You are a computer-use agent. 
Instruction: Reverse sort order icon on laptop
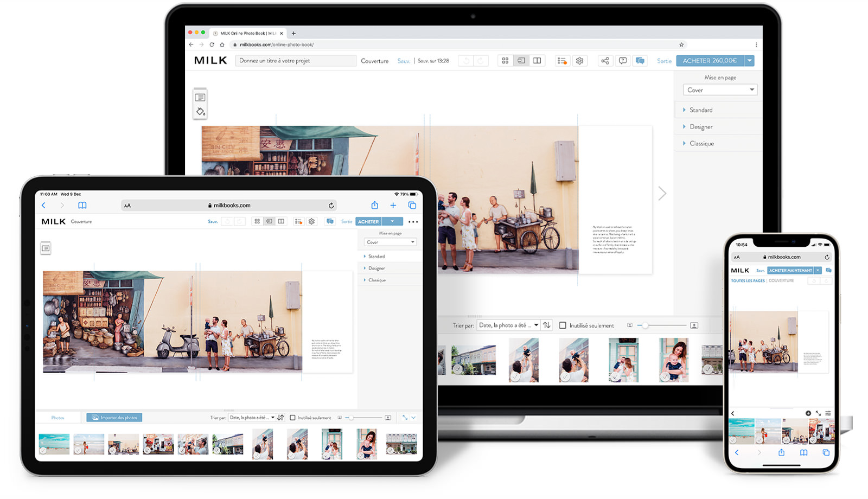pyautogui.click(x=547, y=325)
